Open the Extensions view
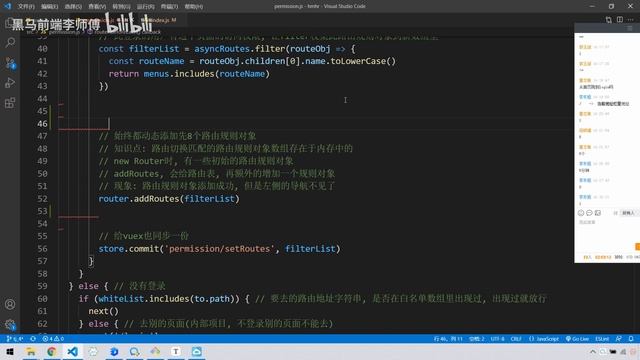640x360 pixels. (10, 103)
